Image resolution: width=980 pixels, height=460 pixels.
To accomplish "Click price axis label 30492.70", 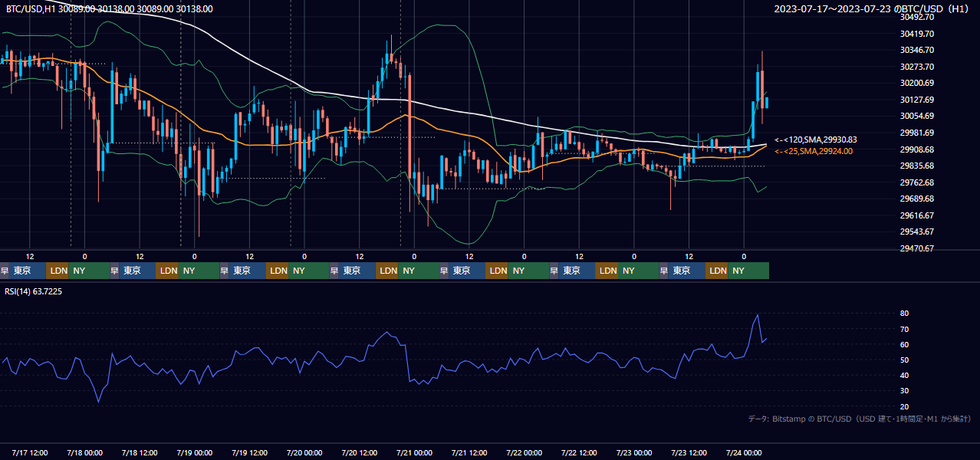I will (x=916, y=17).
